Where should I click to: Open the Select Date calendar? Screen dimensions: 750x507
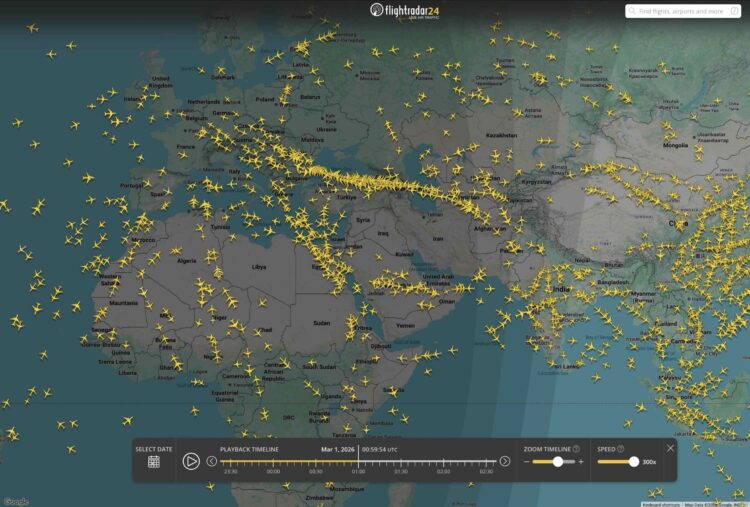(154, 462)
